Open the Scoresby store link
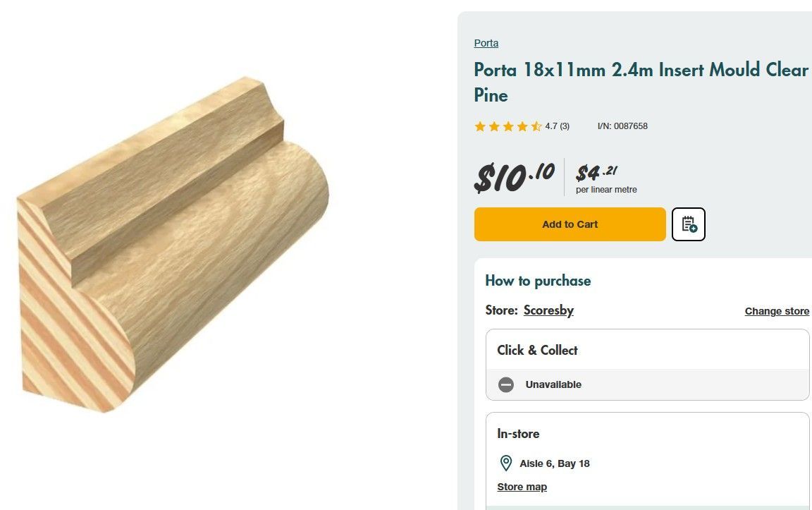 tap(548, 310)
